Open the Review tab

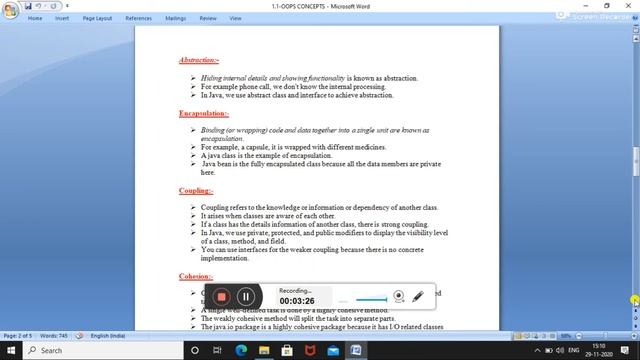click(208, 18)
